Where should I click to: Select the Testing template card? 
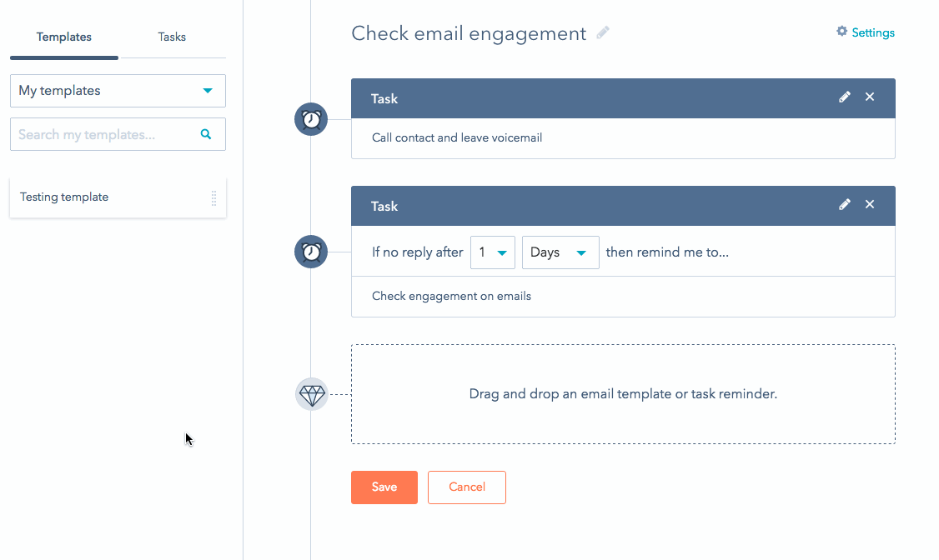pos(118,197)
